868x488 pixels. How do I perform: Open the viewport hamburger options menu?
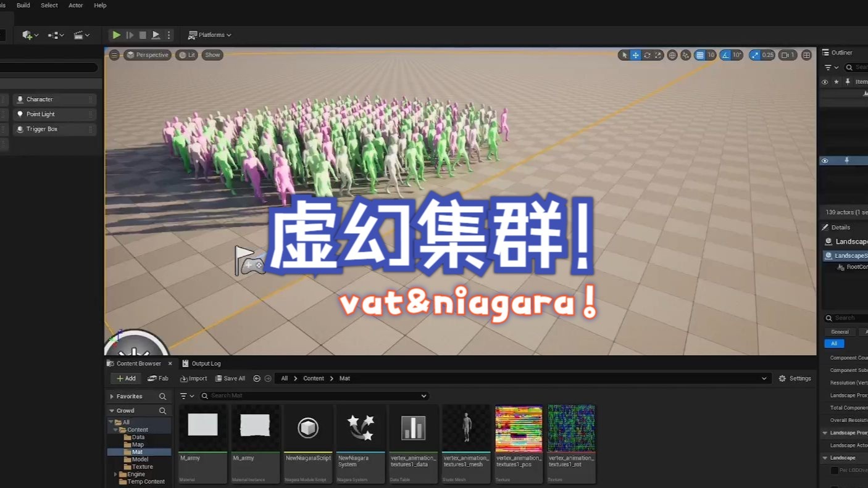(114, 55)
